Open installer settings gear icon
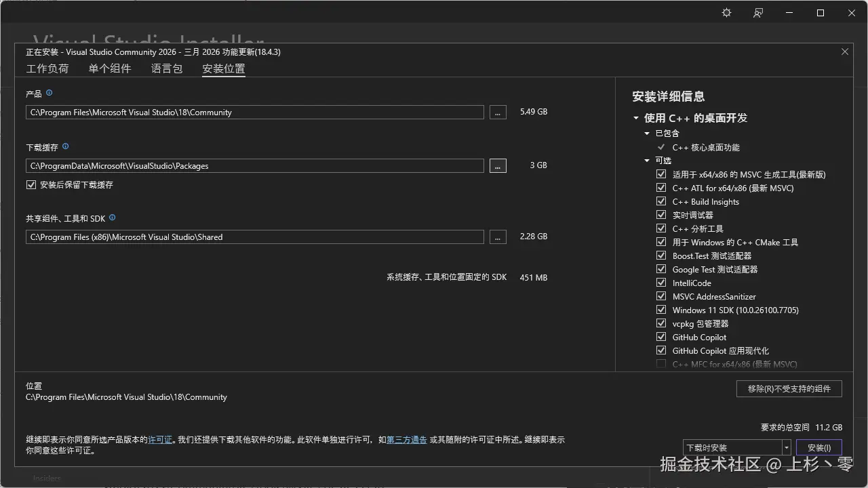The height and width of the screenshot is (488, 868). pos(726,13)
